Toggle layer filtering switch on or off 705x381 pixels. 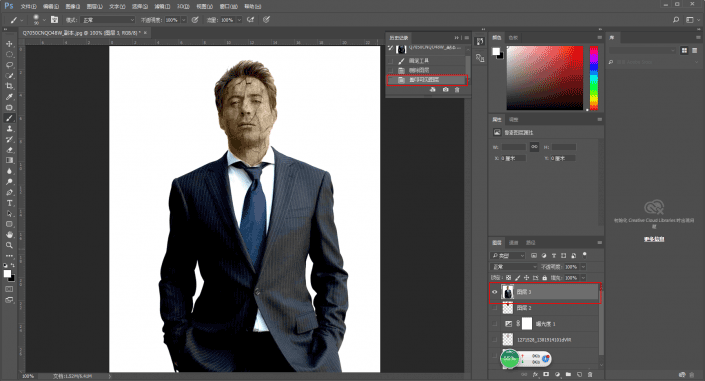(585, 255)
